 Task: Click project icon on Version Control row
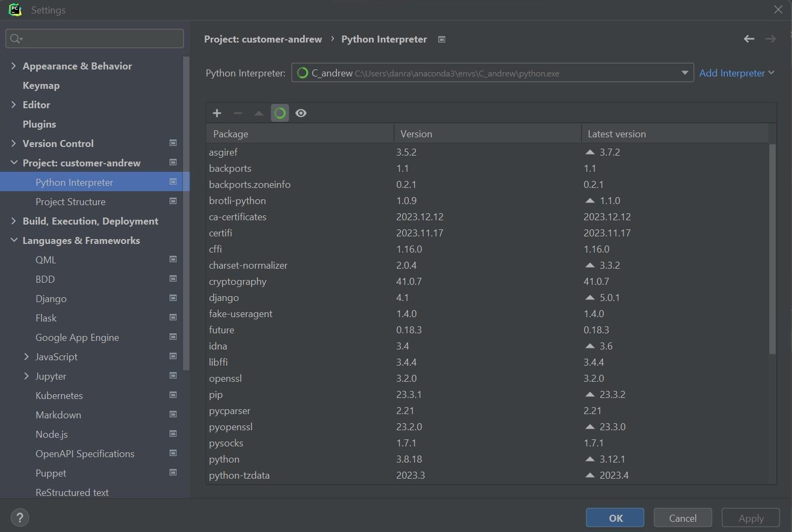click(173, 143)
